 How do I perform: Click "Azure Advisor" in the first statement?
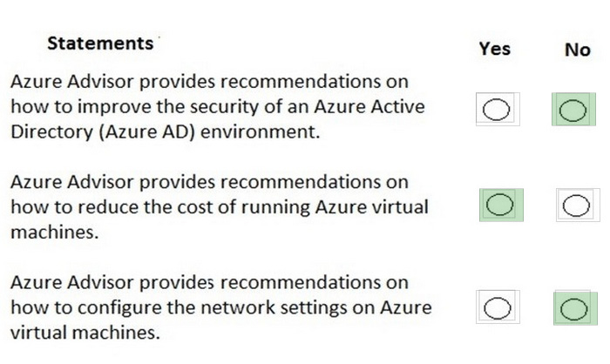[x=65, y=82]
